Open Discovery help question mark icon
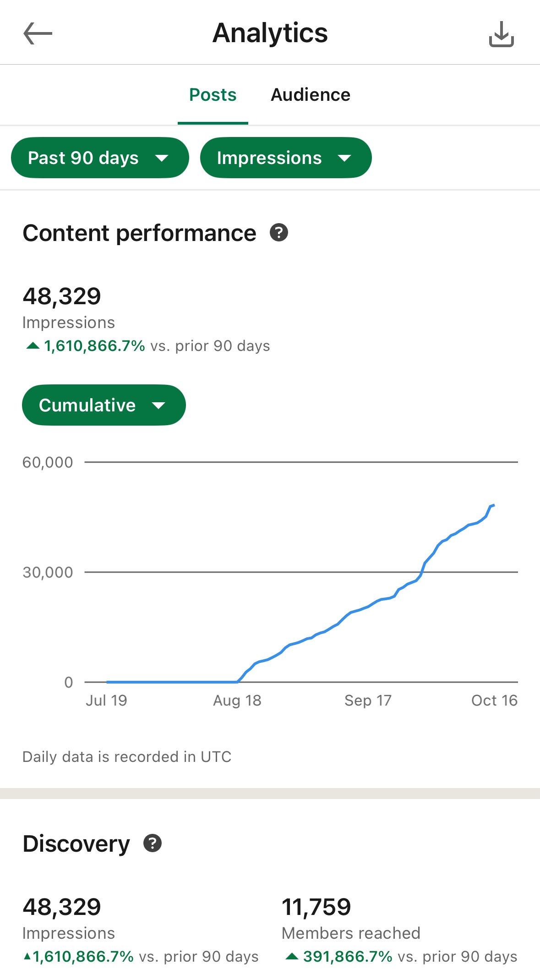Screen dimensions: 540x980 tap(153, 843)
